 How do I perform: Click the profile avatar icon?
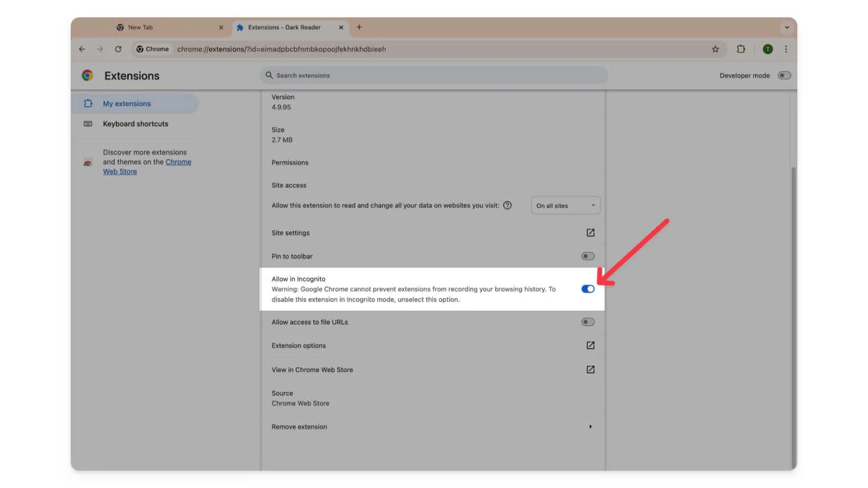[x=767, y=49]
